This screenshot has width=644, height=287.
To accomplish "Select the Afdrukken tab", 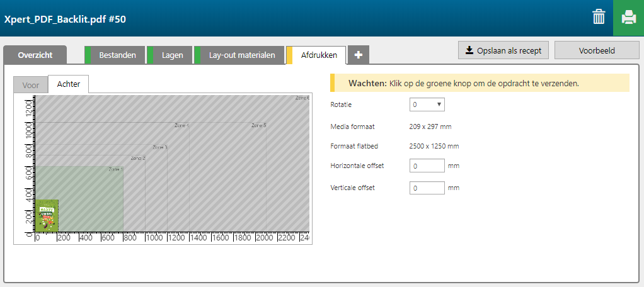I will tap(319, 55).
